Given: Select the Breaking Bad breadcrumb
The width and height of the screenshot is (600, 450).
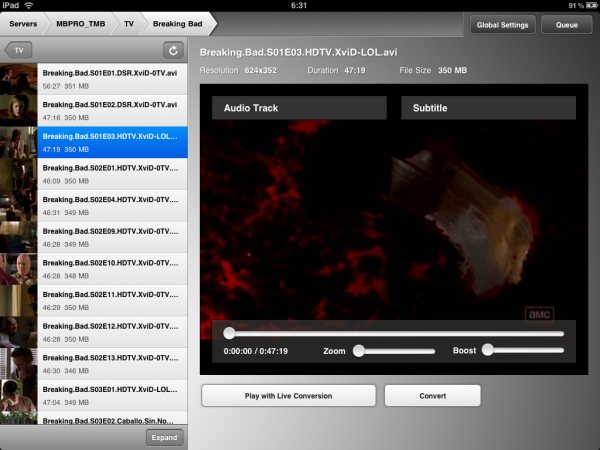Looking at the screenshot, I should tap(178, 24).
